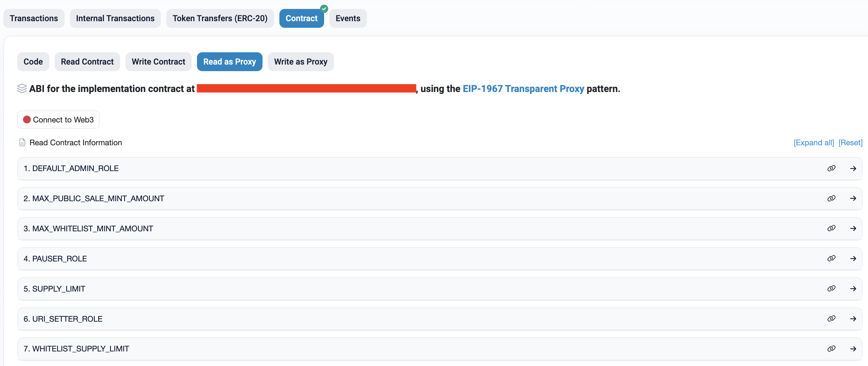This screenshot has width=868, height=366.
Task: Copy permalink icon for SUPPLY_LIMIT
Action: pos(831,289)
